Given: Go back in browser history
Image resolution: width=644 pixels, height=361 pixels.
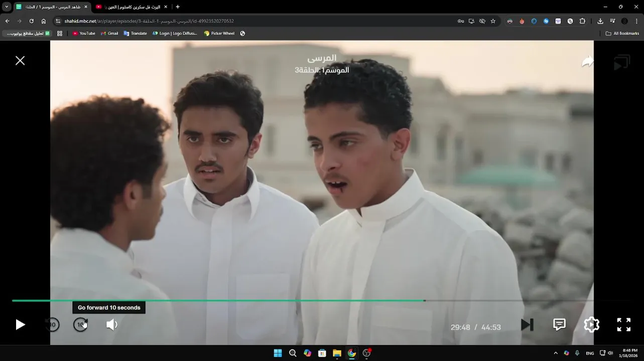Looking at the screenshot, I should click(x=7, y=21).
